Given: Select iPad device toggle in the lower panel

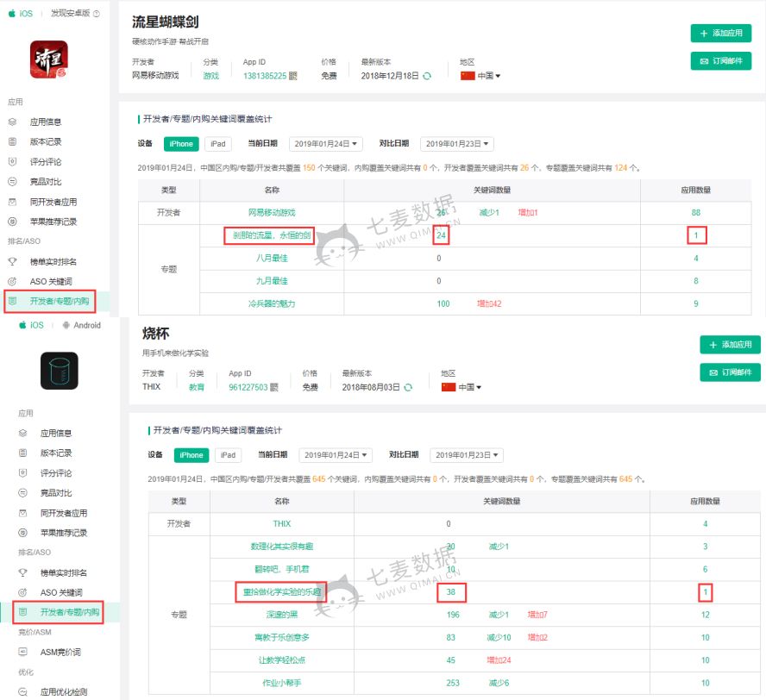Looking at the screenshot, I should 228,455.
